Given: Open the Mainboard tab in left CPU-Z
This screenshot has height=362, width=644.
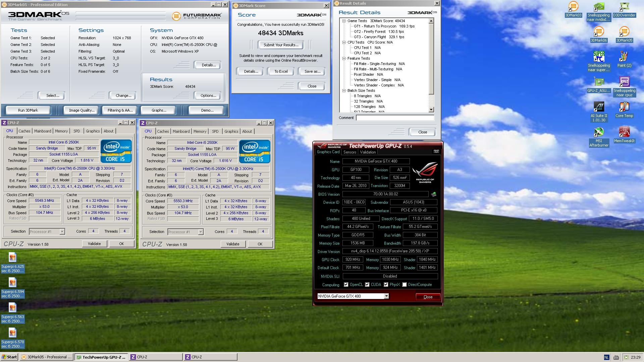Looking at the screenshot, I should click(43, 131).
